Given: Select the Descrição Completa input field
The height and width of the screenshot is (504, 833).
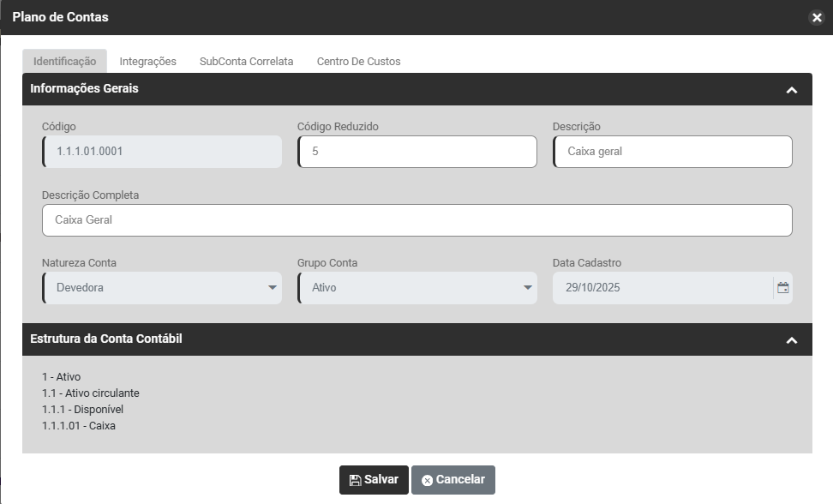Looking at the screenshot, I should 417,220.
